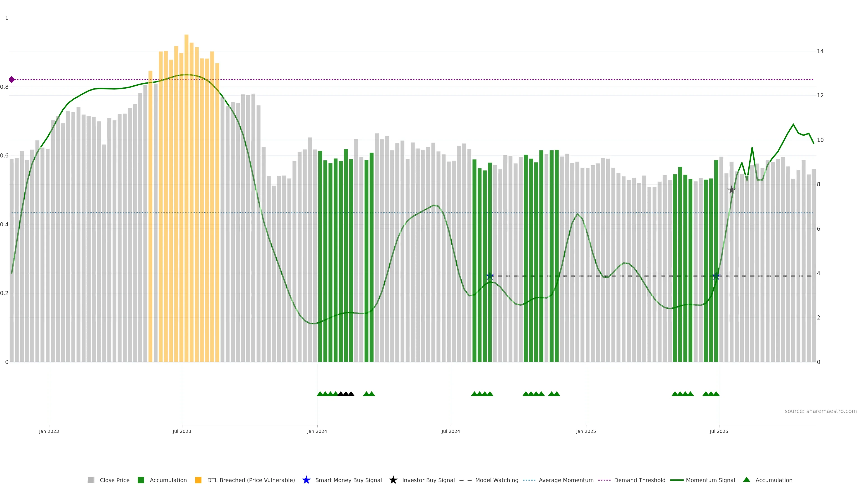Click the Jul 2023 x-axis label
The height and width of the screenshot is (488, 868).
(x=182, y=431)
